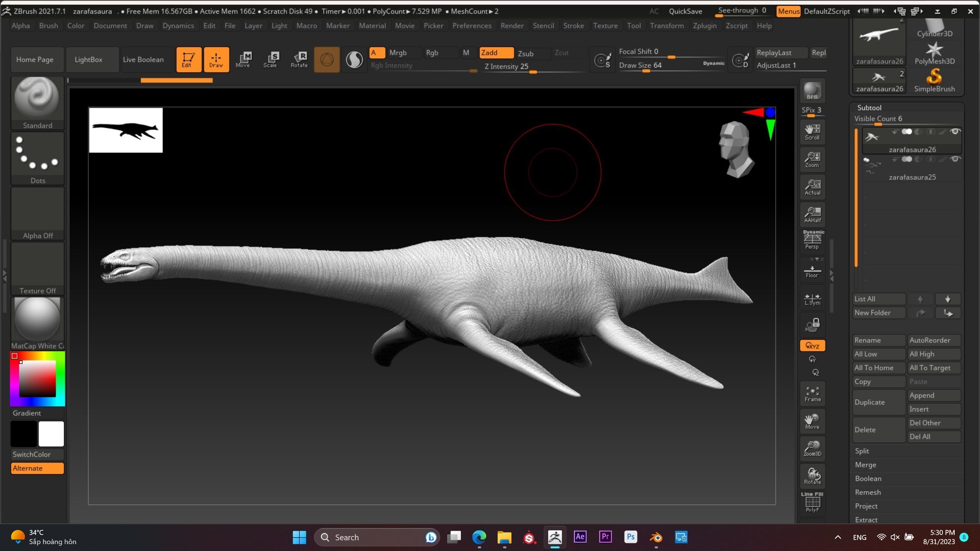Open the Blender icon in taskbar

pos(656,537)
